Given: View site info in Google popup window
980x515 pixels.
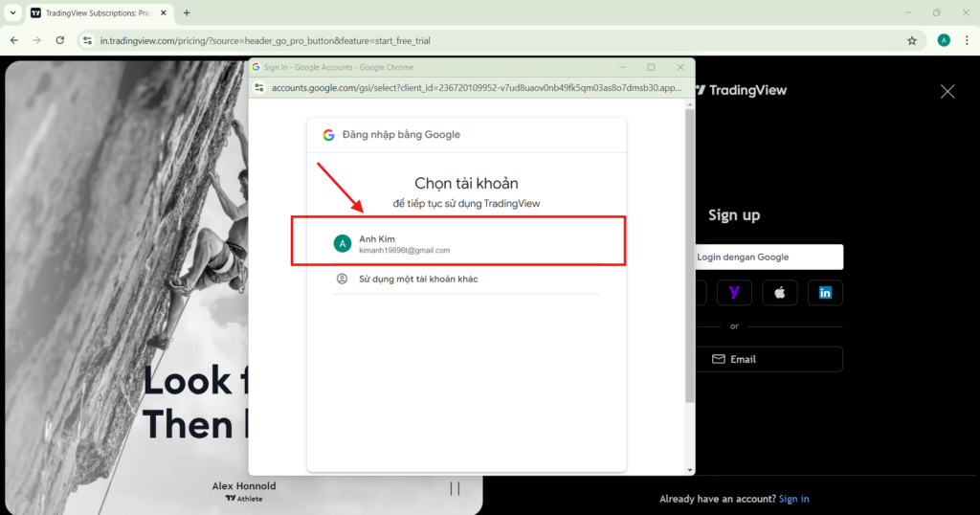Looking at the screenshot, I should (x=259, y=88).
